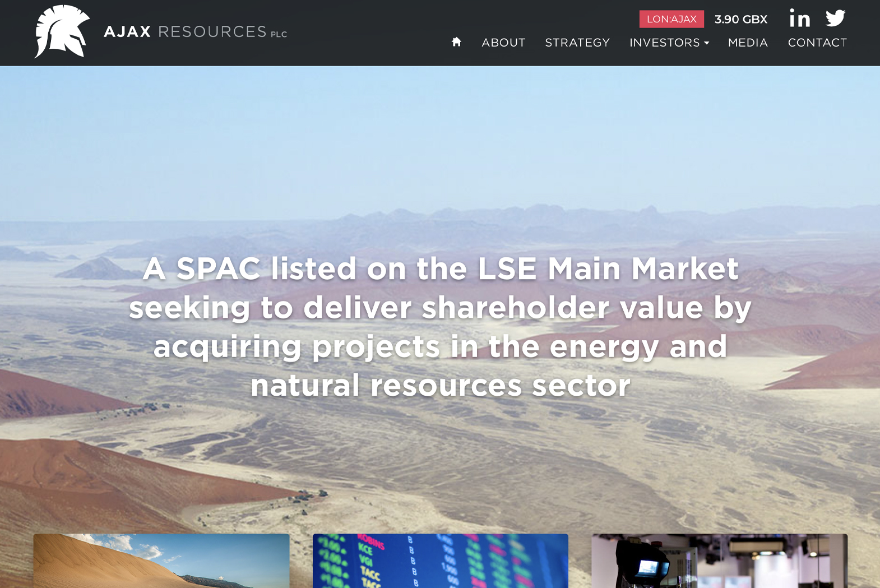Screen dimensions: 880x588
Task: Select the 3.90 GBX share price
Action: click(741, 19)
